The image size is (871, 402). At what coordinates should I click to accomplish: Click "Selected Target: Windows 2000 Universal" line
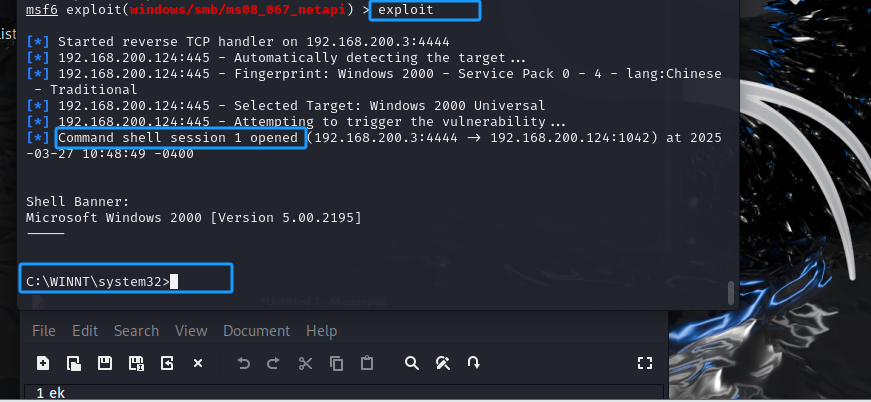pos(286,105)
